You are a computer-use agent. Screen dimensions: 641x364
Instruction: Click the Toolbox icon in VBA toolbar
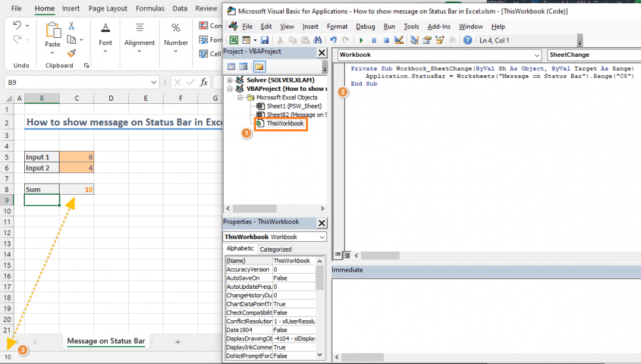(452, 40)
